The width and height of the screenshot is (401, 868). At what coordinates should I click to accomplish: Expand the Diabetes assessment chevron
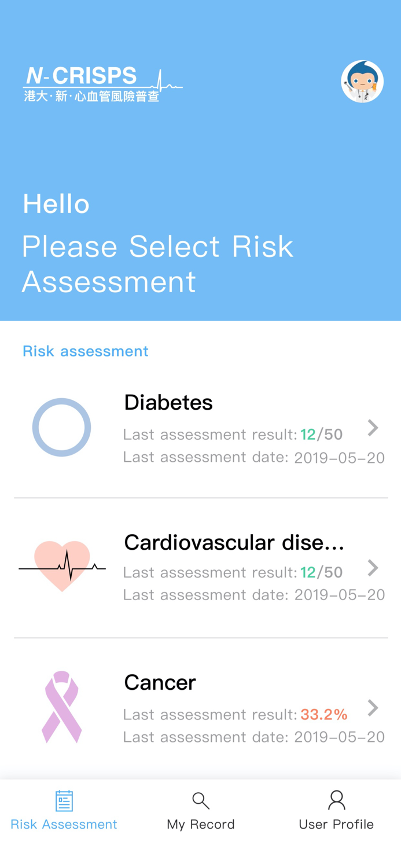(373, 428)
